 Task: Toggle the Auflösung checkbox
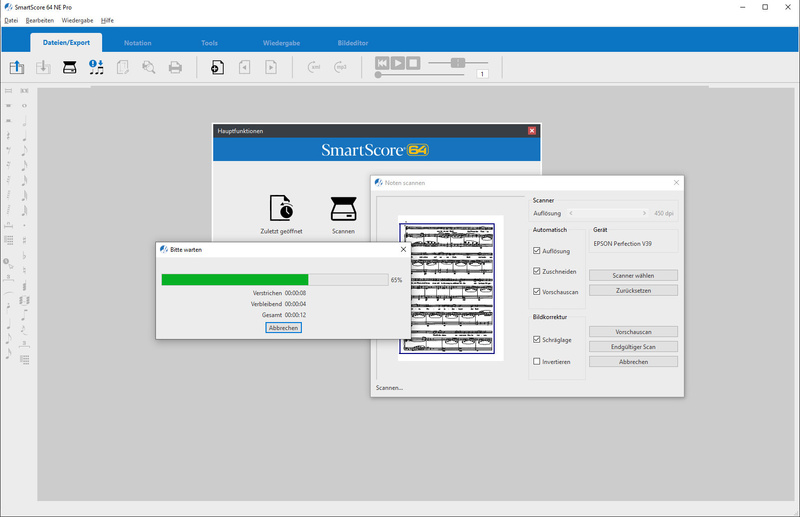(536, 251)
